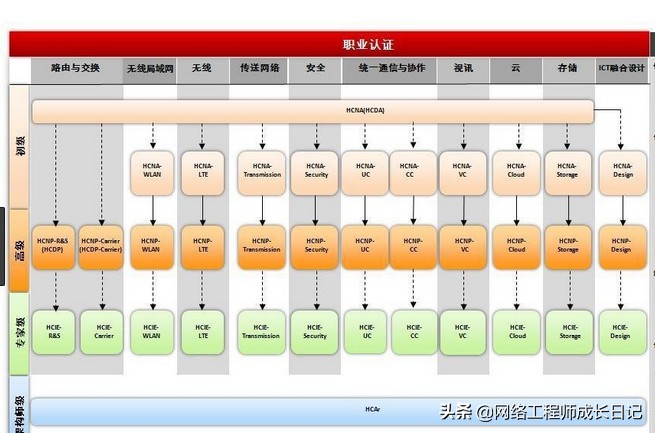Select the HCIE-CC box

click(414, 332)
